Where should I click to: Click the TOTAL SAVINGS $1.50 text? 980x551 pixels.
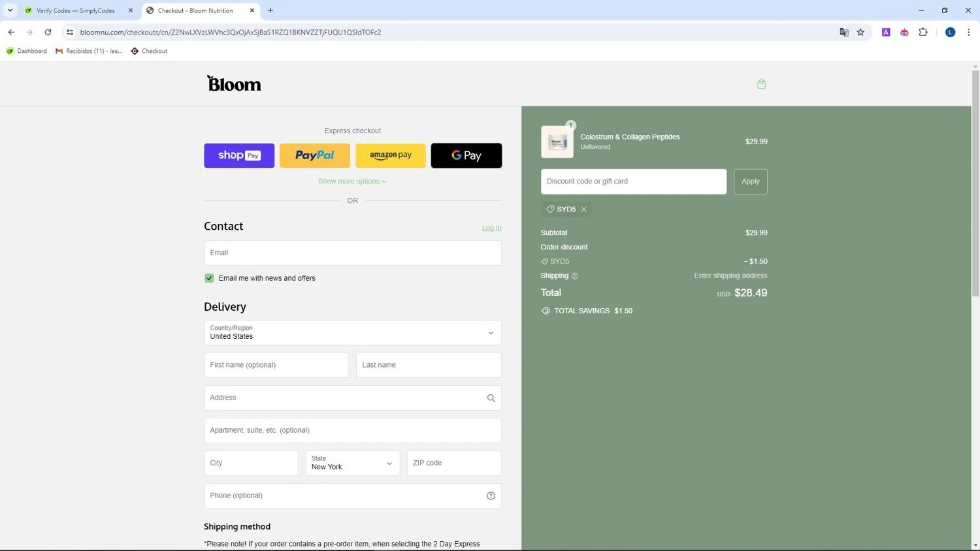(x=593, y=311)
